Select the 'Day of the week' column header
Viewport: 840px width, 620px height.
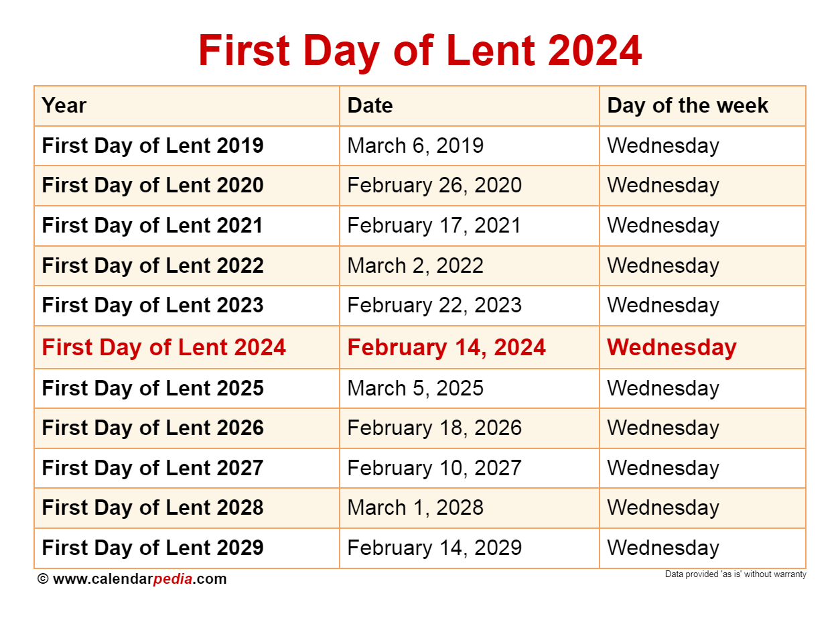click(687, 105)
